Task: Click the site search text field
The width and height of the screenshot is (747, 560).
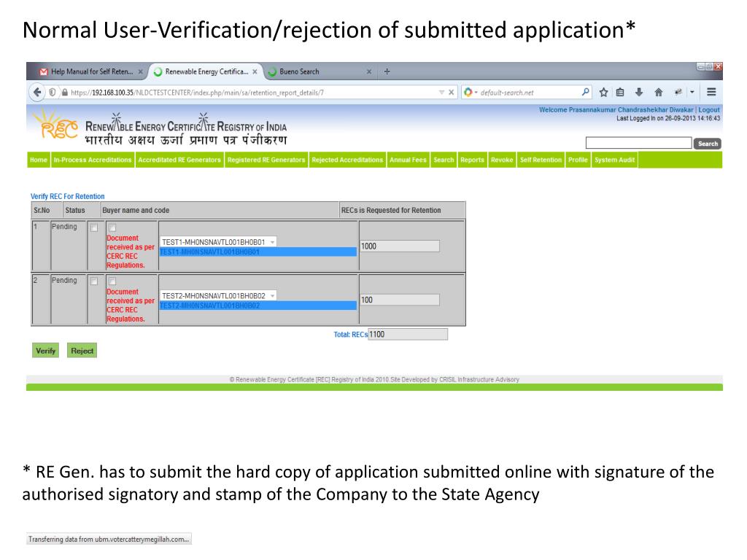Action: click(638, 143)
